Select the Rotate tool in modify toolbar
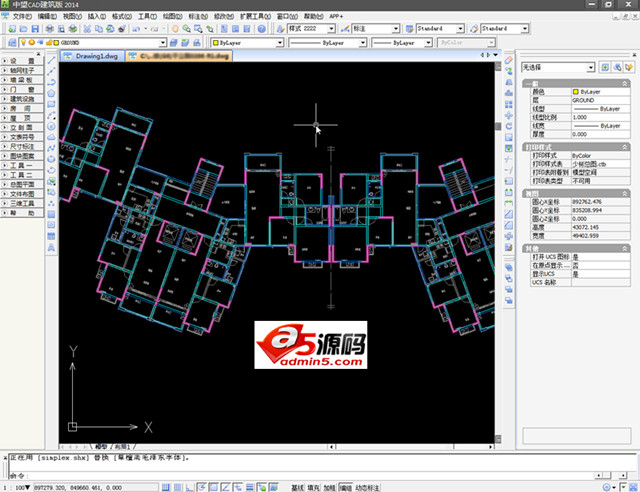 point(509,127)
